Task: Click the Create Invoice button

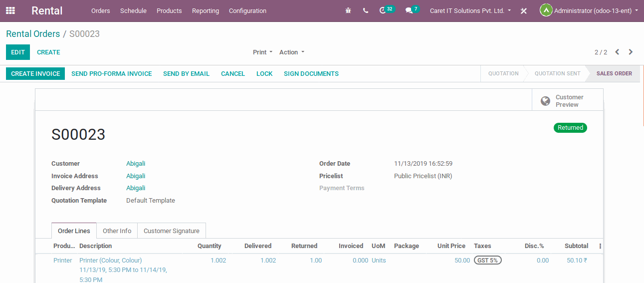Action: coord(35,73)
